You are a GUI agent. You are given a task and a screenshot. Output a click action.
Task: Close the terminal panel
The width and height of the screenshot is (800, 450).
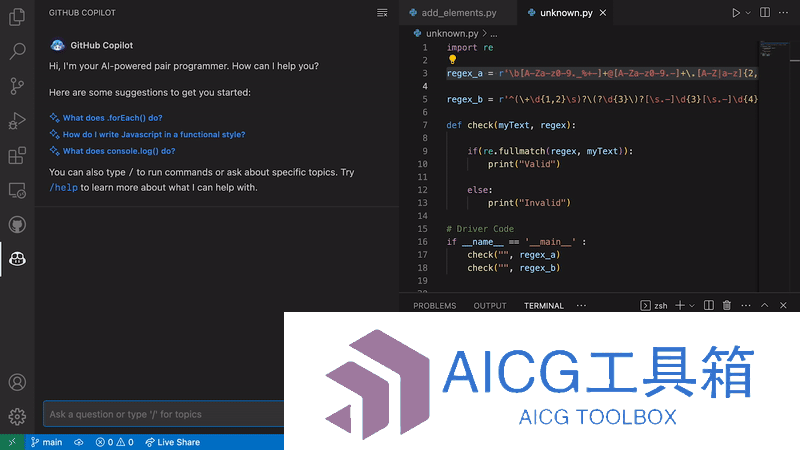pyautogui.click(x=783, y=305)
